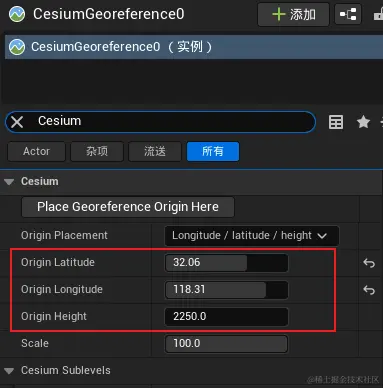The image size is (383, 388).
Task: Click Place Georeference Origin Here button
Action: click(128, 207)
